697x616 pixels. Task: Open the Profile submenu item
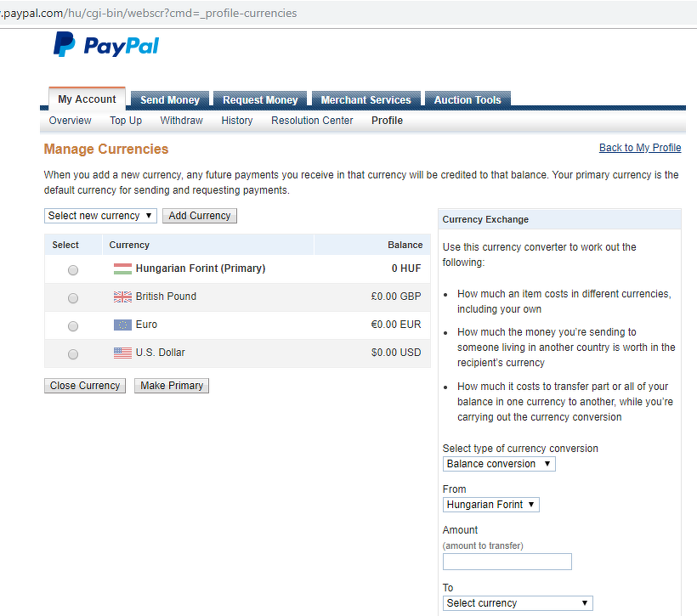click(x=387, y=121)
